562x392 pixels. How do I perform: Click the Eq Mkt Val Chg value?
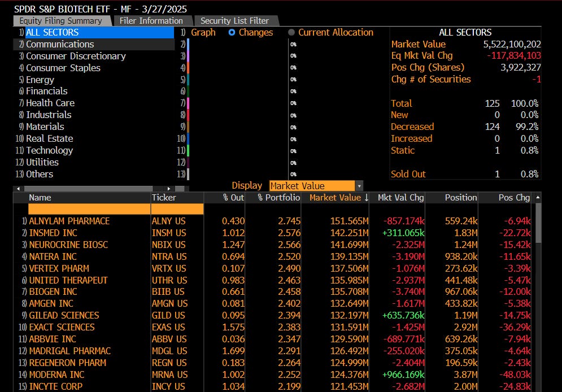[x=513, y=55]
